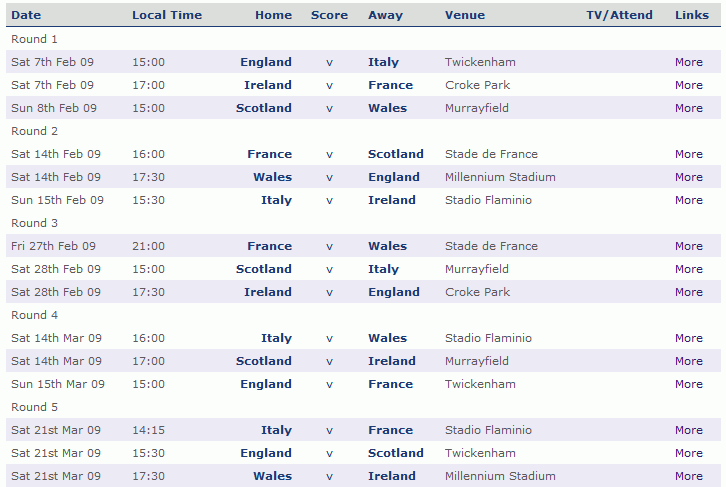The image size is (726, 487).
Task: Select Wales away team on 8th Feb
Action: pos(388,108)
